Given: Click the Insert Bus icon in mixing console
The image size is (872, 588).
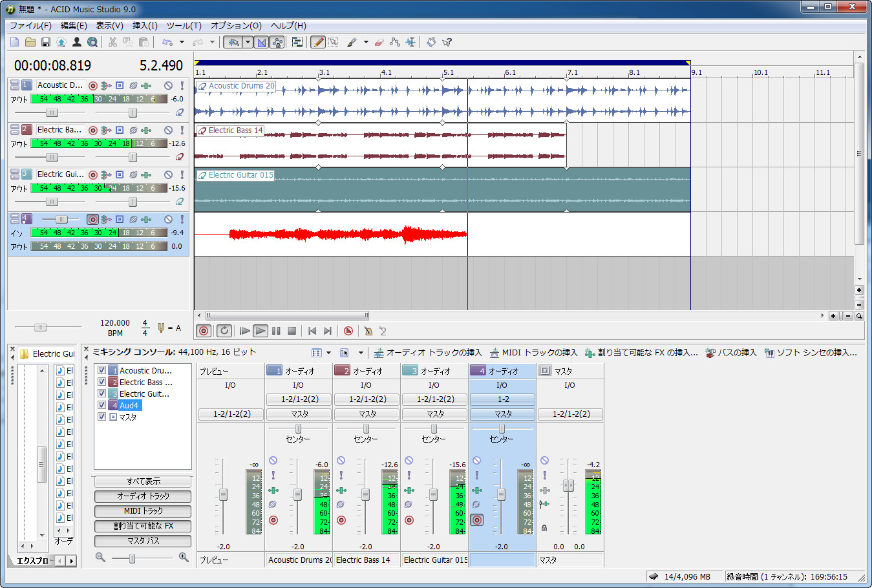Looking at the screenshot, I should 710,353.
